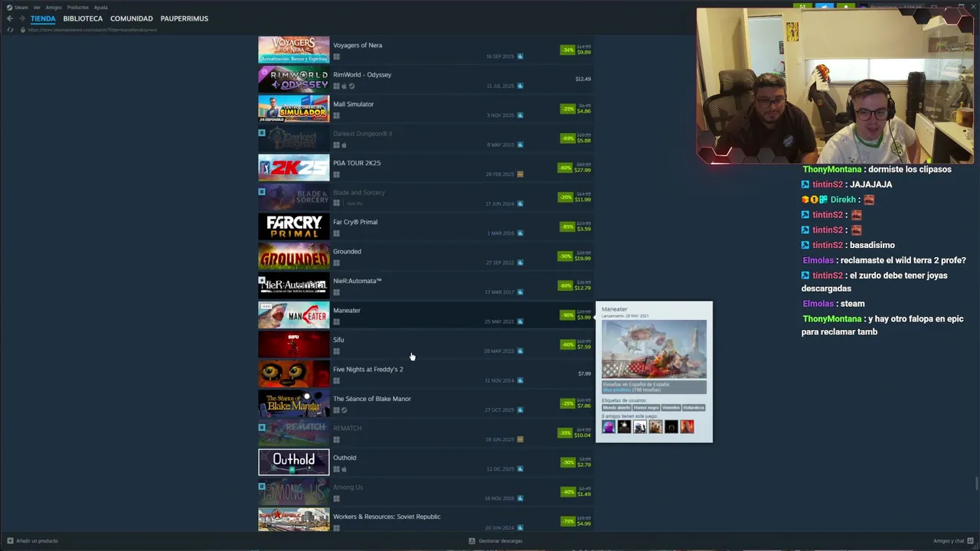Click the -50% discount badge for Grounded
Image resolution: width=980 pixels, height=551 pixels.
(x=565, y=256)
